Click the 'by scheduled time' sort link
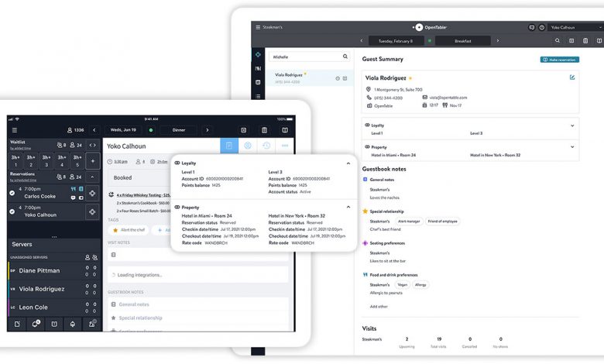The height and width of the screenshot is (364, 604). (23, 180)
